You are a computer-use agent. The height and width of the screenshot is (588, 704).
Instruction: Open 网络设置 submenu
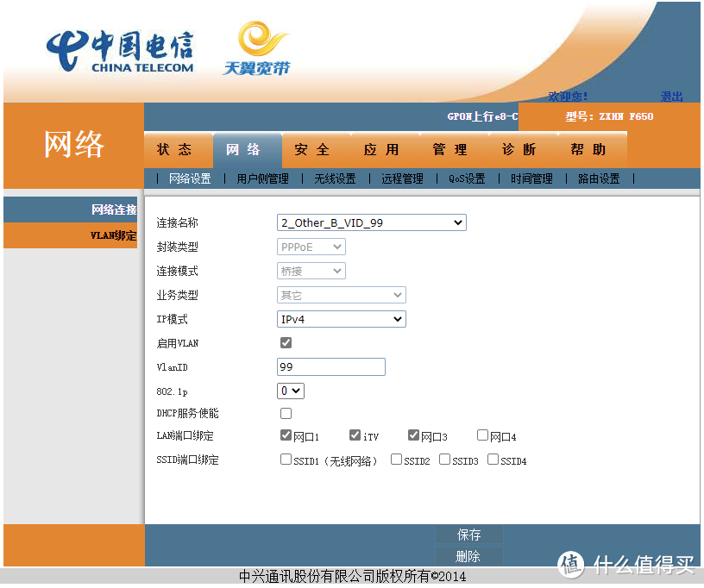[x=190, y=178]
